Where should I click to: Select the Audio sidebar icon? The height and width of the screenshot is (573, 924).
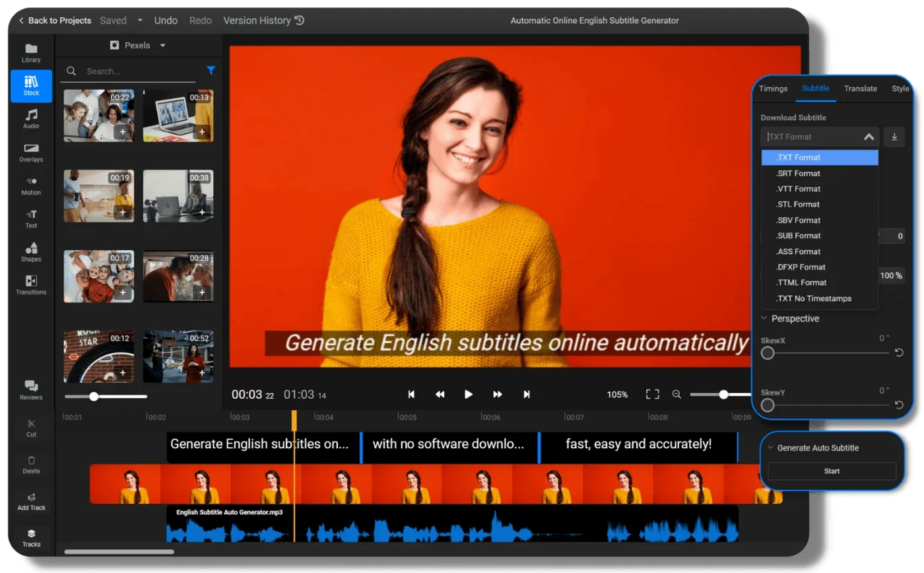click(x=31, y=119)
